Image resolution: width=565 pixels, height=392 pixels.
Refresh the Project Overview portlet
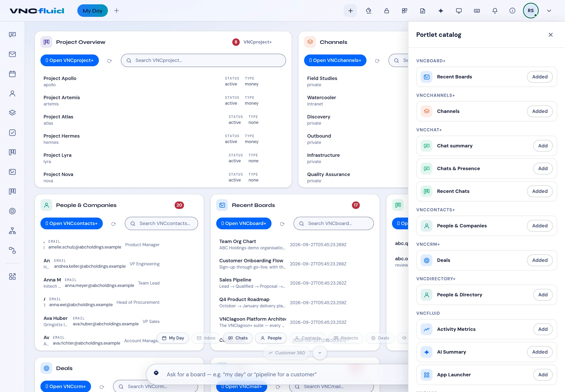110,61
